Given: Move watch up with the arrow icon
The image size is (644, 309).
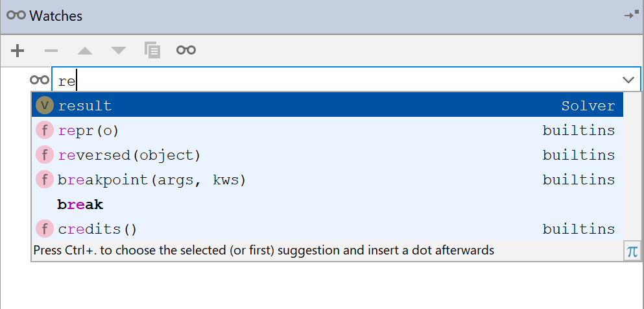Looking at the screenshot, I should (x=85, y=51).
